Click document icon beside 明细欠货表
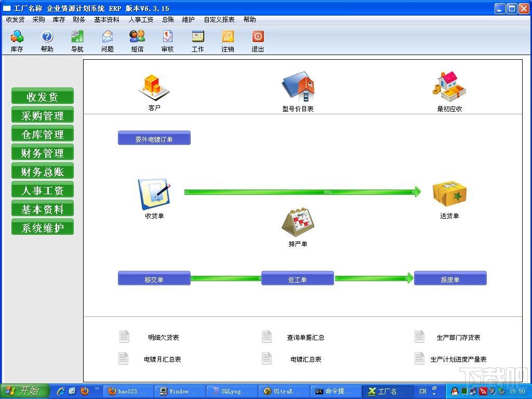The height and width of the screenshot is (399, 532). 124,337
